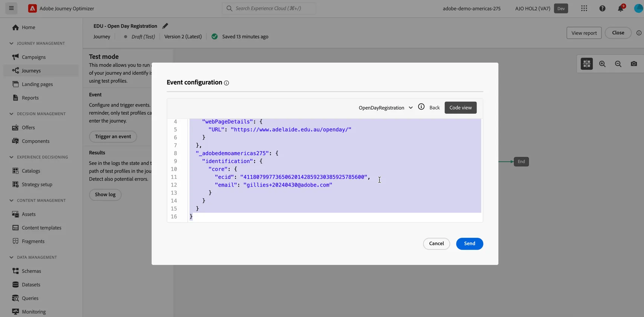This screenshot has width=644, height=317.
Task: Zoom in on the journey canvas
Action: [x=603, y=64]
